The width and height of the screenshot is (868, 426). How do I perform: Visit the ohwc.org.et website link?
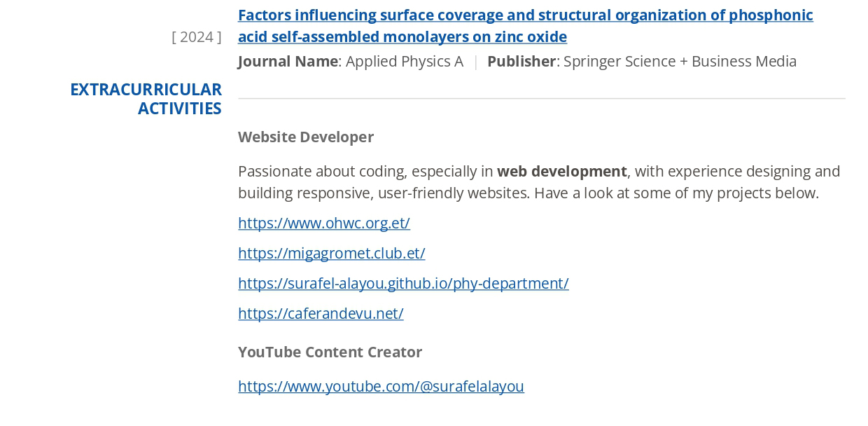323,223
